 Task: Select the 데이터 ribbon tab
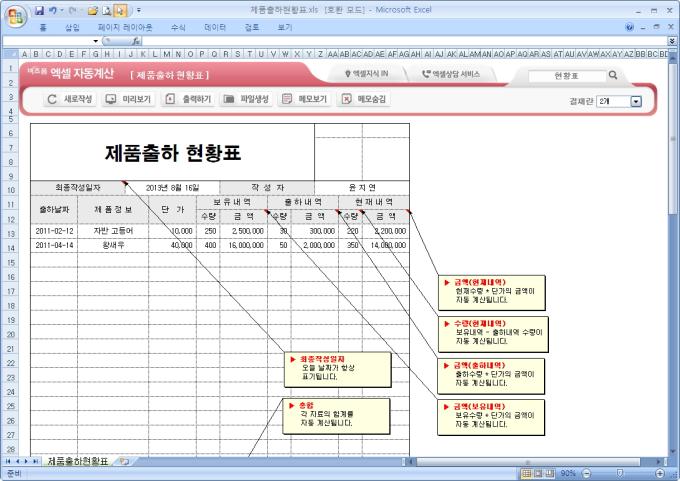(215, 28)
